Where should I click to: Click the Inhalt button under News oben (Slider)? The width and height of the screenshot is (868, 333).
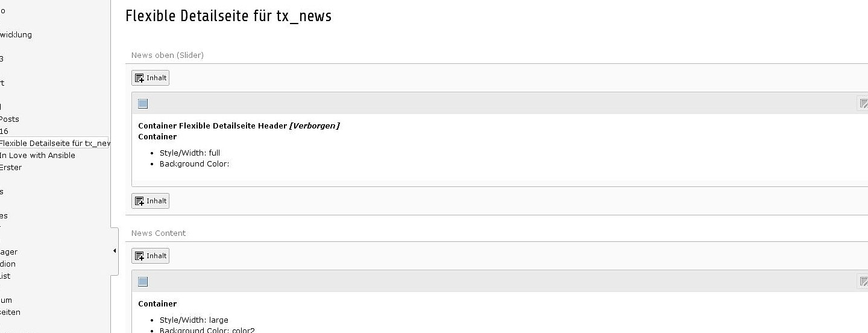[x=150, y=78]
